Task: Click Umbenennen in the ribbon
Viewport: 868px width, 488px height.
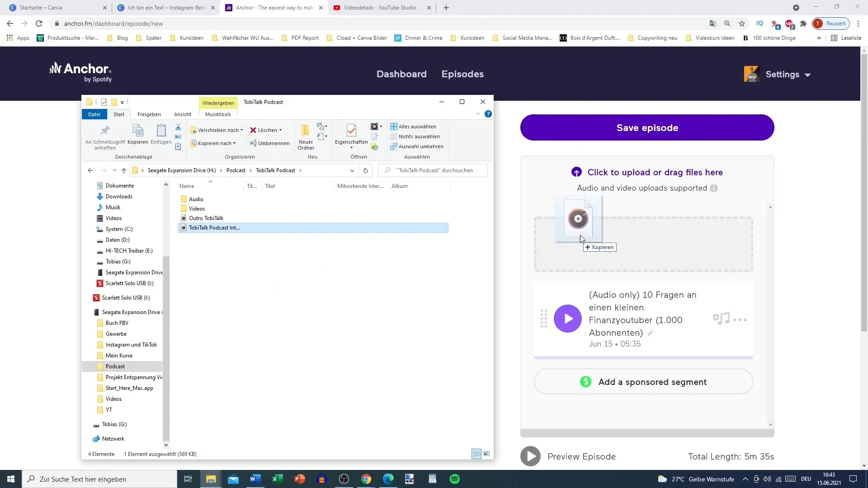Action: [x=270, y=143]
